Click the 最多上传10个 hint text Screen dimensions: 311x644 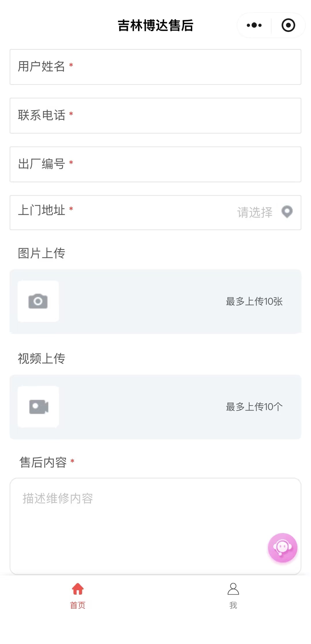[x=254, y=407]
